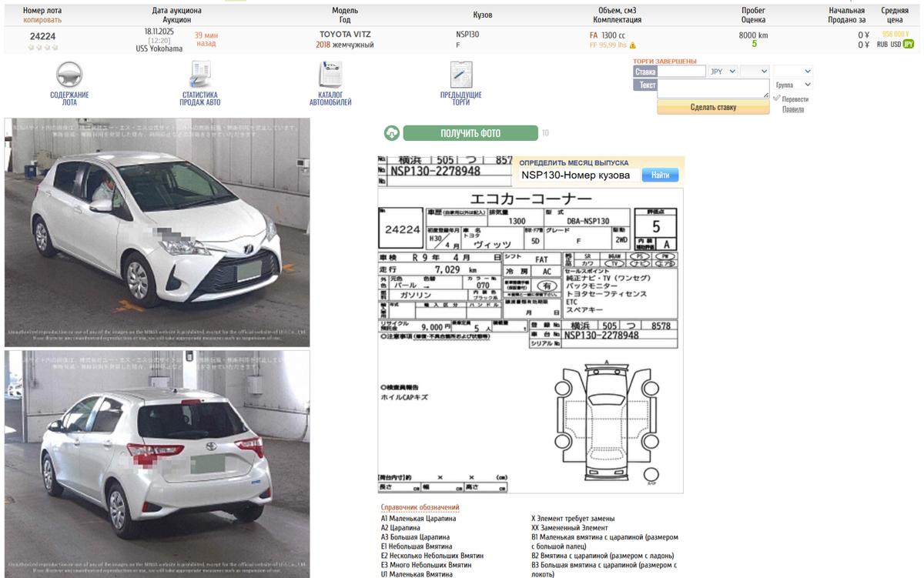The height and width of the screenshot is (578, 924).
Task: Click the Найти button
Action: [x=661, y=175]
